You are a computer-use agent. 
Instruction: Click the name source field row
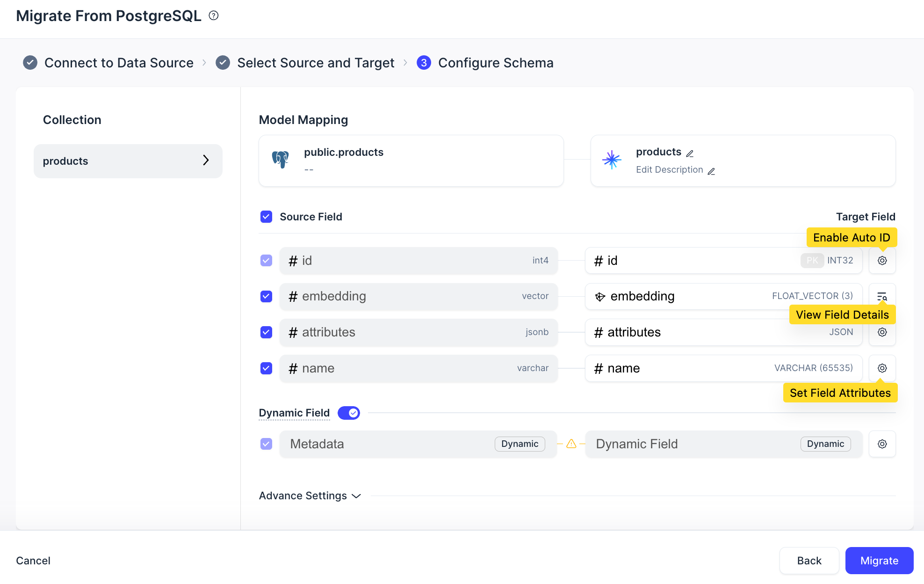click(419, 368)
